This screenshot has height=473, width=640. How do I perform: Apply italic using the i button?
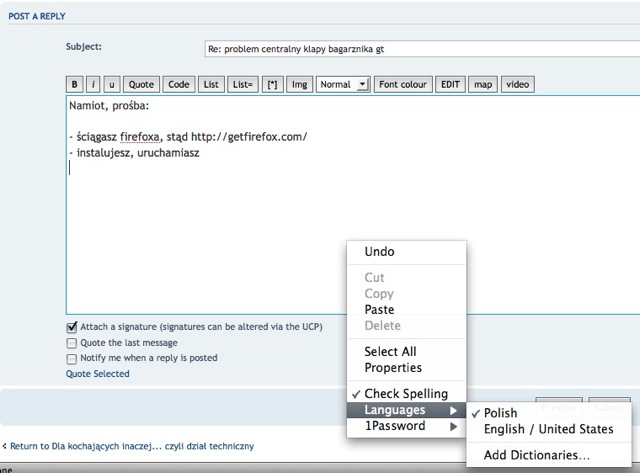(92, 85)
